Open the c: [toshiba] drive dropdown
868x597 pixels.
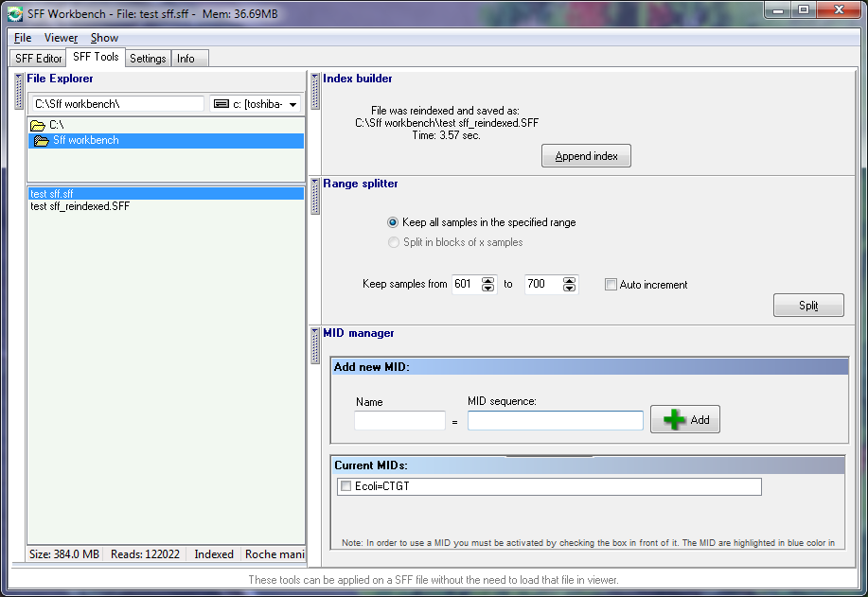tap(292, 104)
